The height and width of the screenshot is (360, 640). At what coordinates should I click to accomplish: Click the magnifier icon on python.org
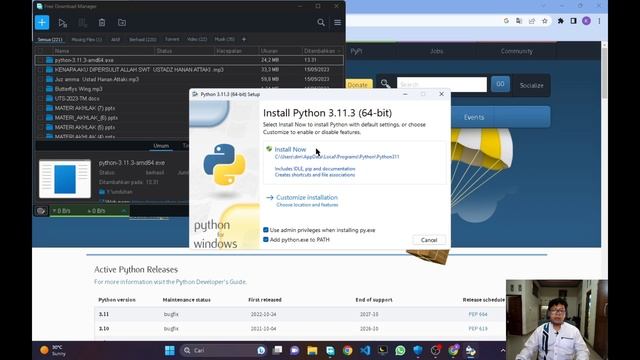pos(385,84)
